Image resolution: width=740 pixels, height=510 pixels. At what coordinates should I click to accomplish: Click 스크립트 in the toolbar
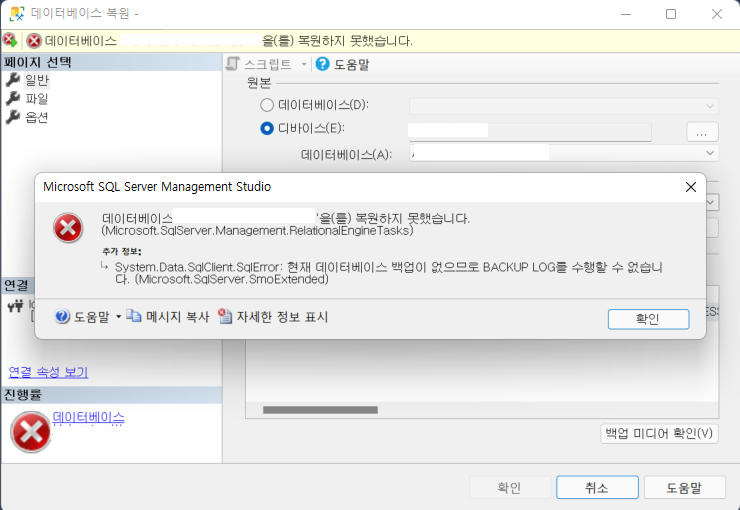point(268,64)
